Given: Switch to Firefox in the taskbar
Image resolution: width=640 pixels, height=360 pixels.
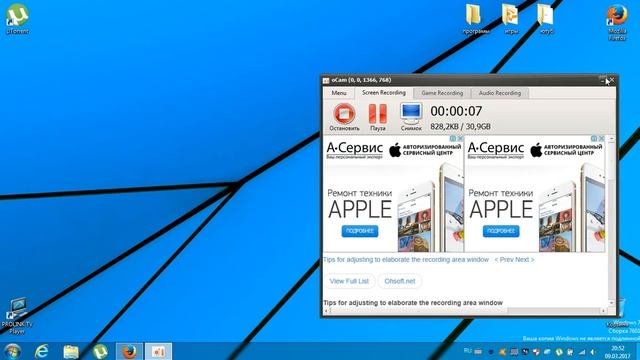Looking at the screenshot, I should pos(129,351).
